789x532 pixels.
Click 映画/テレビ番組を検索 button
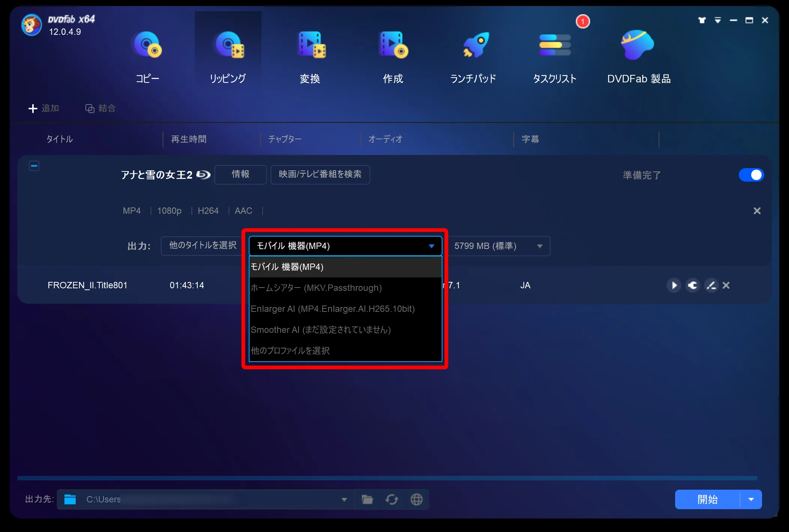[320, 174]
